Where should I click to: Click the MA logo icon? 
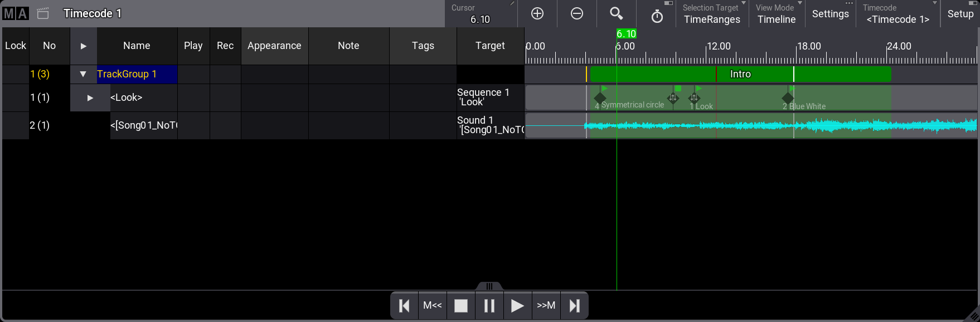15,13
